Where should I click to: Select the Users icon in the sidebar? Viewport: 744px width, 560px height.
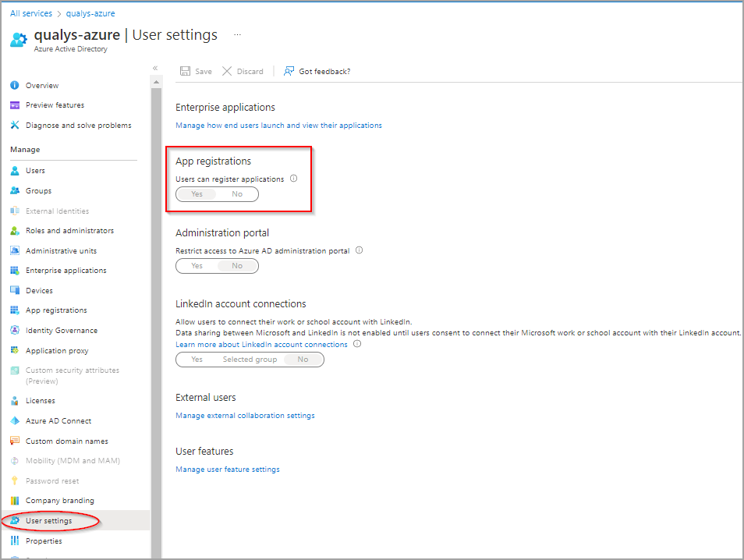[x=16, y=170]
